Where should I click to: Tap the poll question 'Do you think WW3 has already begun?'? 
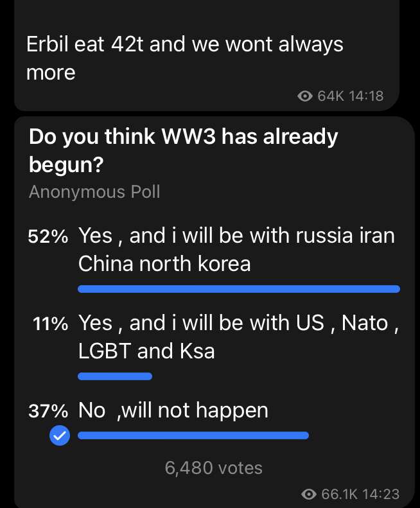pyautogui.click(x=184, y=150)
